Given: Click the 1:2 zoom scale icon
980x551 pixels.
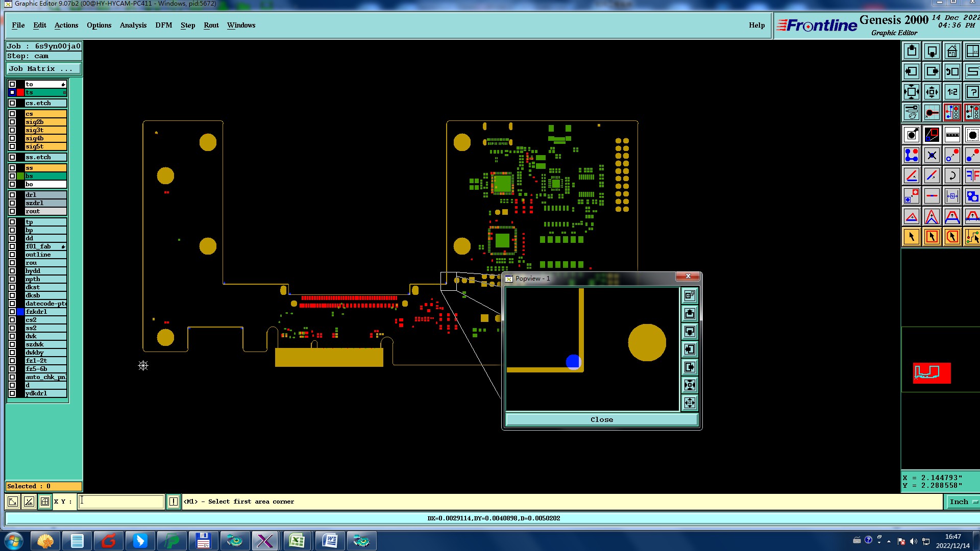Looking at the screenshot, I should tap(952, 92).
